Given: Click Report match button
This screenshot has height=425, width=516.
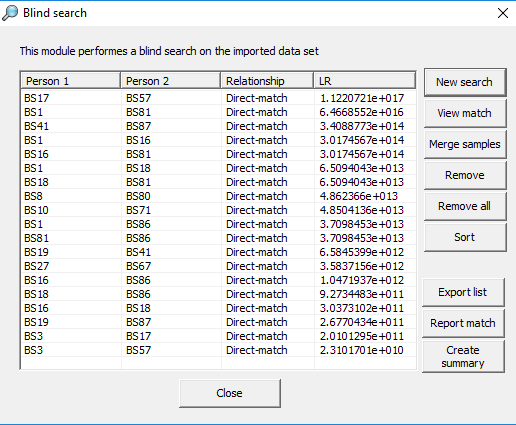Looking at the screenshot, I should (x=463, y=323).
